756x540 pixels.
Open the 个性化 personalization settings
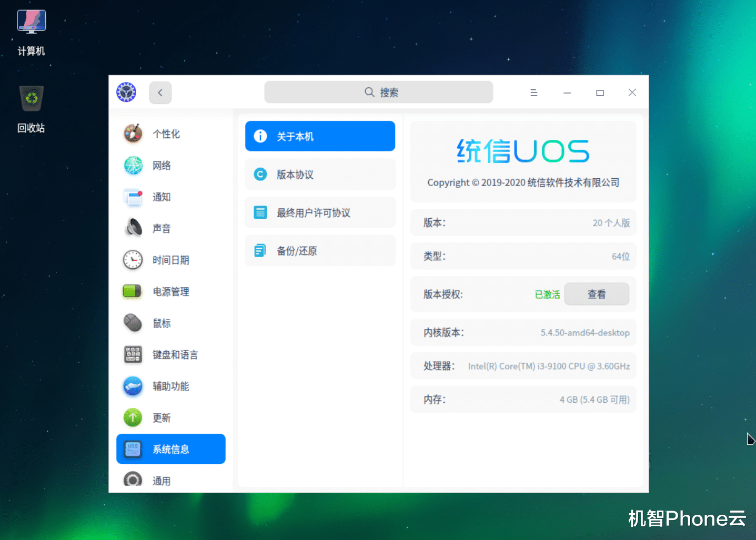click(x=167, y=134)
